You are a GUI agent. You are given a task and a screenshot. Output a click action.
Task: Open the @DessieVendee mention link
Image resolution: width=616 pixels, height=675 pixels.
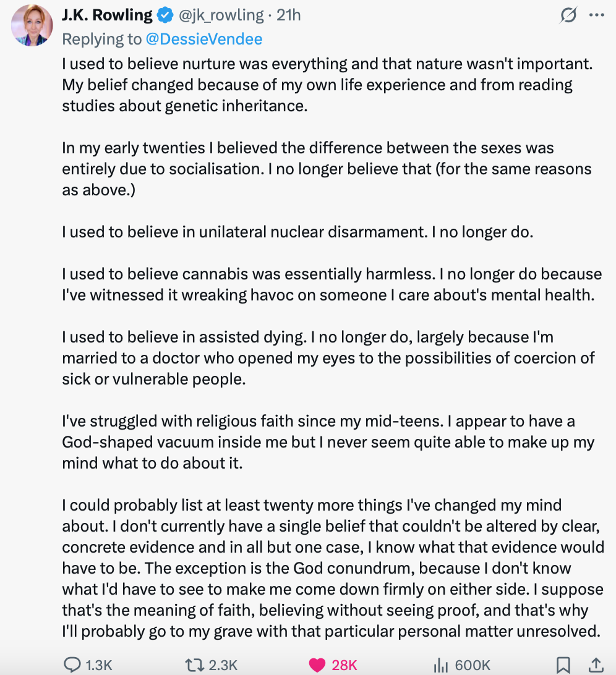tap(204, 39)
